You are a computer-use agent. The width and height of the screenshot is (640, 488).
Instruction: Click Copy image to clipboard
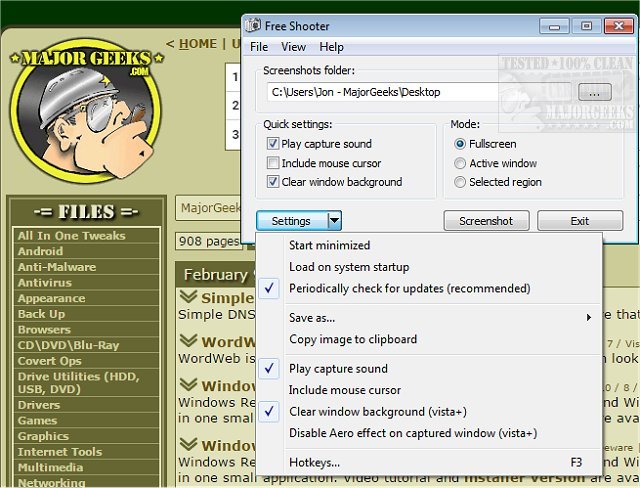point(429,339)
